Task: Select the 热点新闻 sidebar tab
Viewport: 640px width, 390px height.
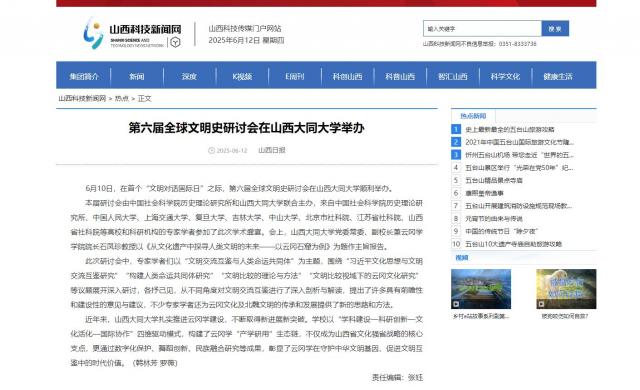Action: pyautogui.click(x=473, y=116)
